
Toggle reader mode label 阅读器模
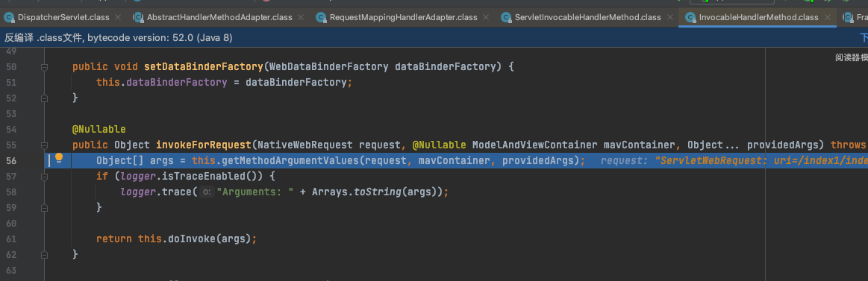coord(852,57)
